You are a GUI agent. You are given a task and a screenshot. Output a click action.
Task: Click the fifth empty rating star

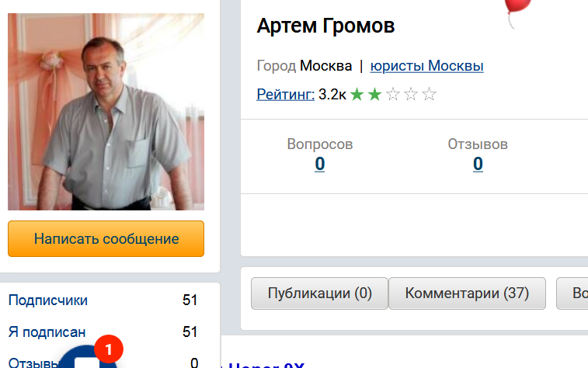[429, 95]
